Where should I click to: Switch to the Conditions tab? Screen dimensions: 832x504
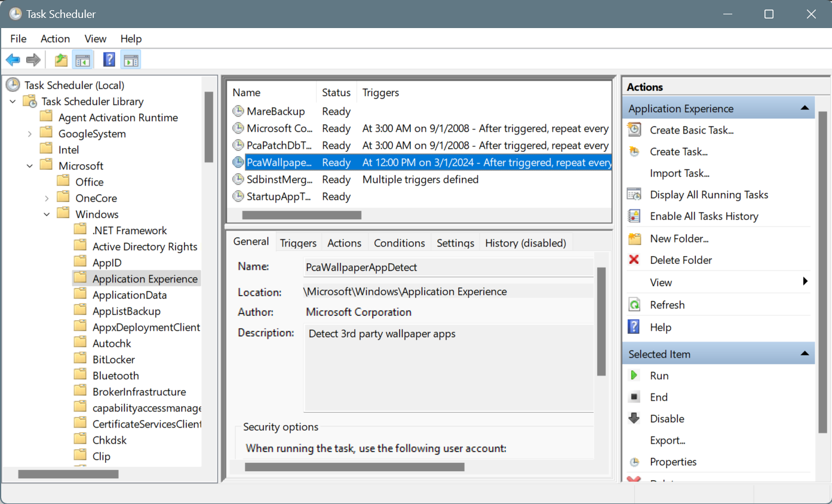coord(400,243)
